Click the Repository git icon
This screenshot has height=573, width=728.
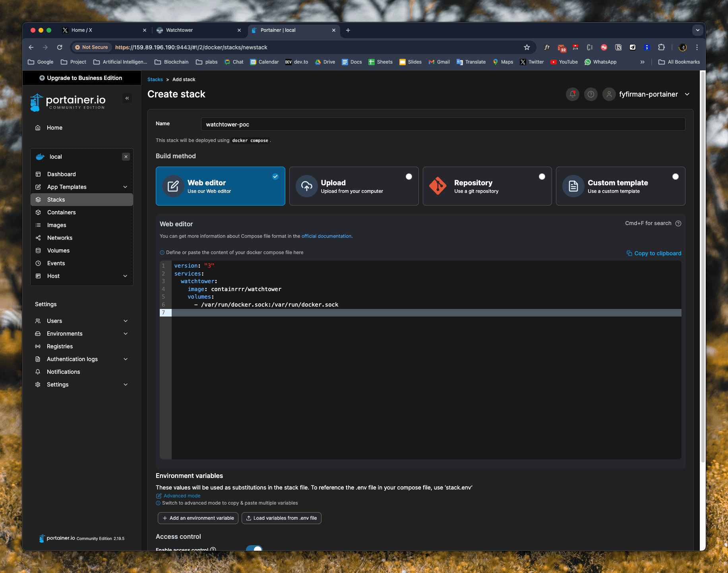pyautogui.click(x=438, y=186)
